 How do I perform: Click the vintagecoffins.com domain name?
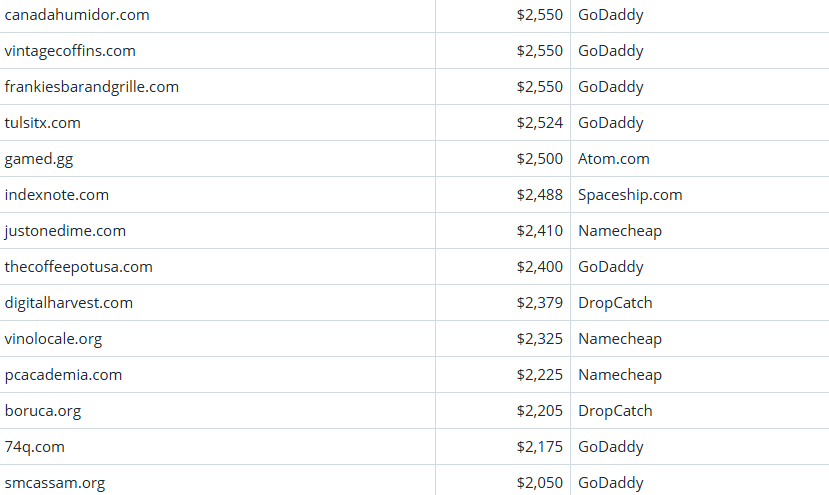click(70, 51)
